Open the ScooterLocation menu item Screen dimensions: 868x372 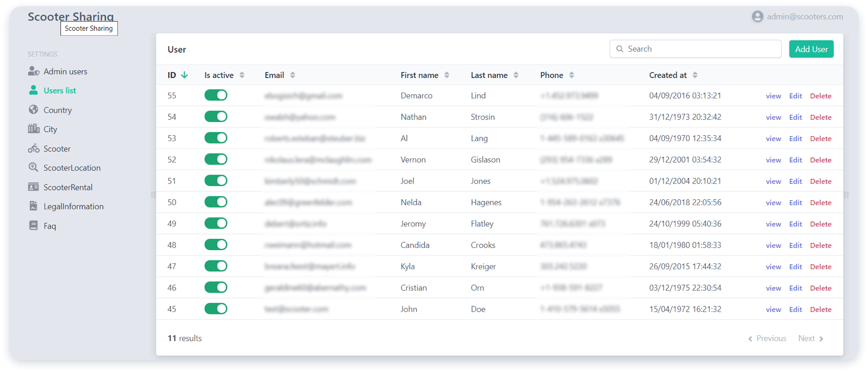tap(72, 168)
